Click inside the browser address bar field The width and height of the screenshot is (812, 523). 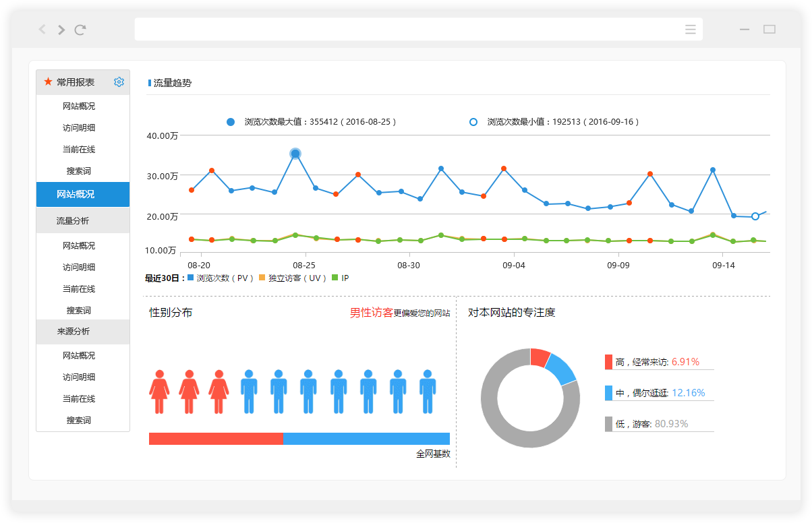coord(405,30)
